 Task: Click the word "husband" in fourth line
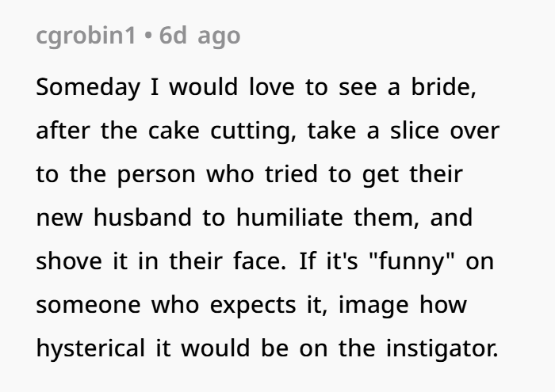(x=143, y=218)
